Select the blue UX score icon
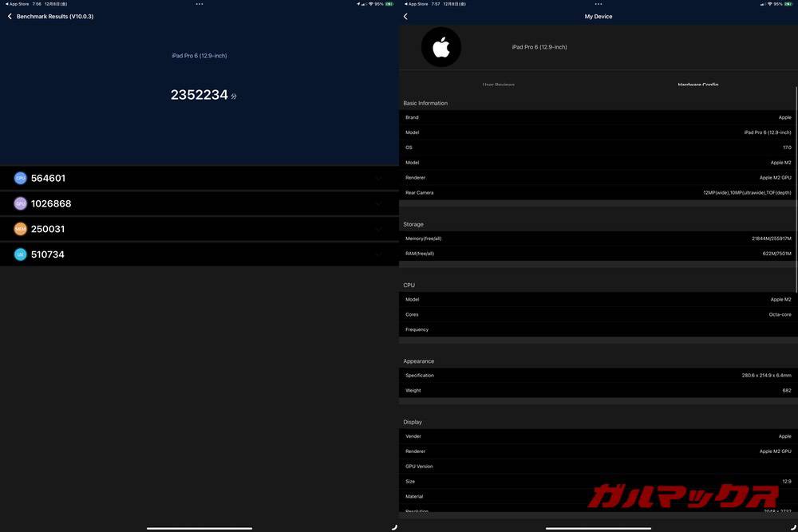The image size is (798, 532). pyautogui.click(x=21, y=254)
